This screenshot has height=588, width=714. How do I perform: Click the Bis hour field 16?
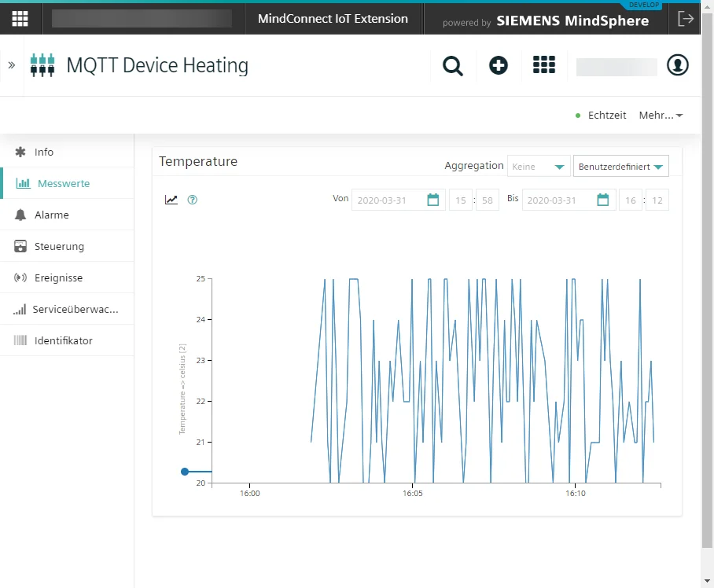click(x=631, y=200)
